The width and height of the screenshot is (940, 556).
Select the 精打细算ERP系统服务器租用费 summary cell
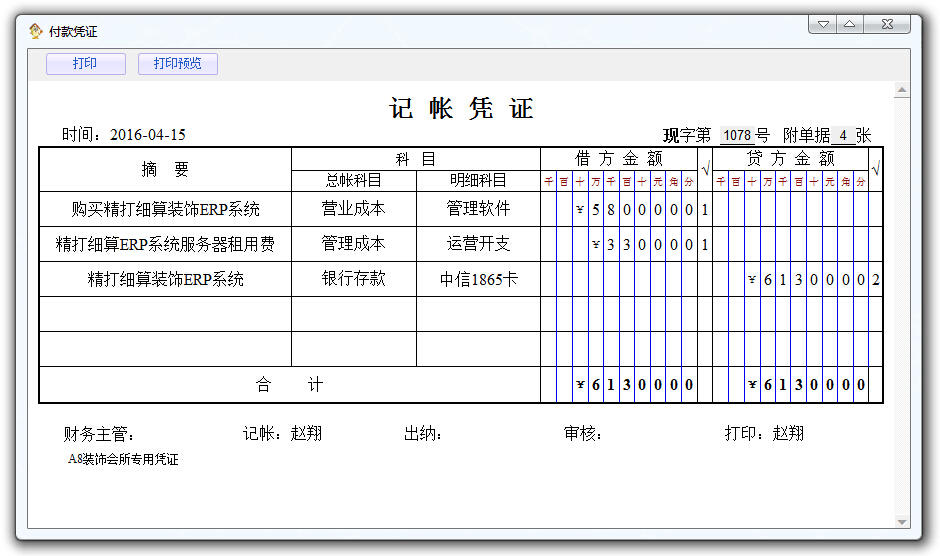(x=165, y=244)
